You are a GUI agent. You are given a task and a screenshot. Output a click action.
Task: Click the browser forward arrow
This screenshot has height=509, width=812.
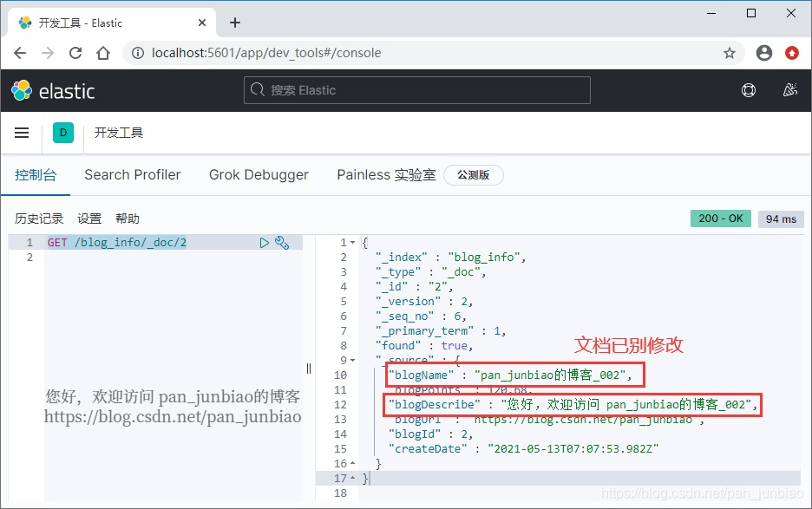tap(48, 53)
